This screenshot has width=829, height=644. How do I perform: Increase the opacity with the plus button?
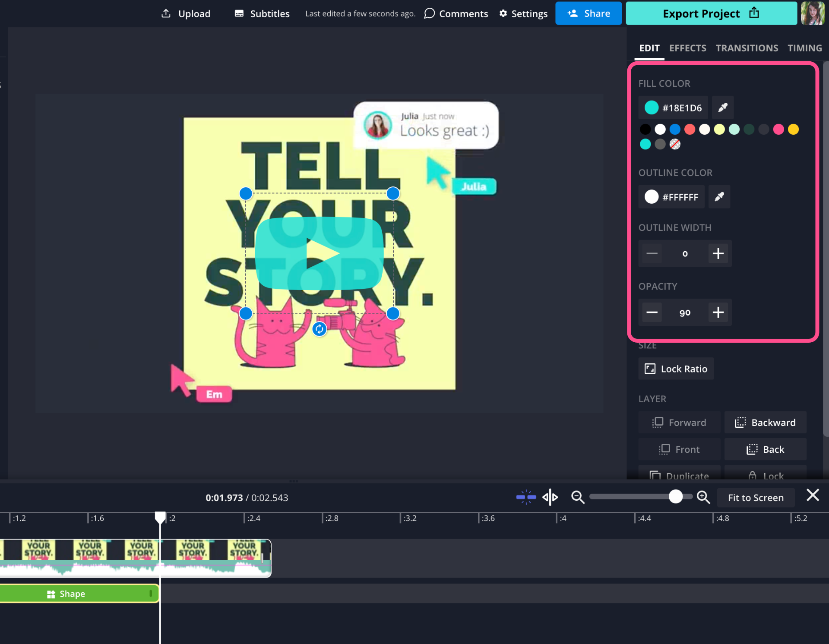tap(718, 312)
